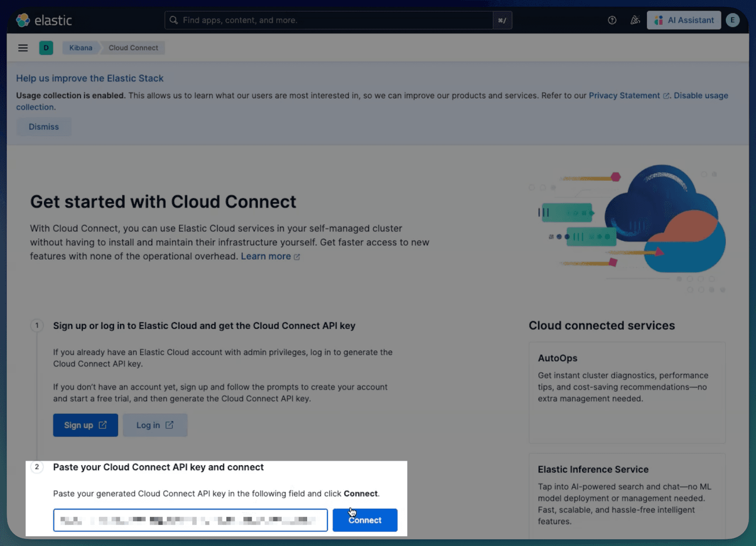Click the Log in button

click(x=155, y=425)
